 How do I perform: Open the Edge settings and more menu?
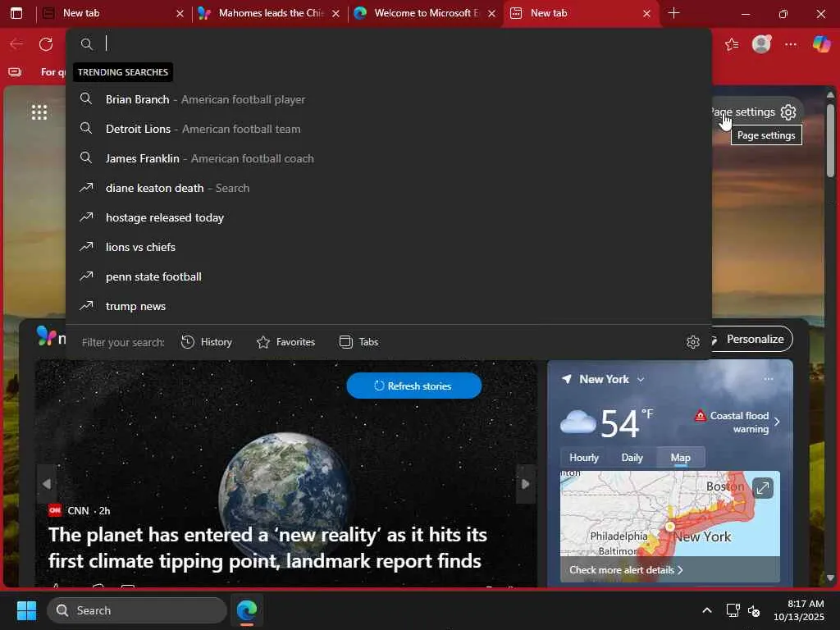[791, 44]
